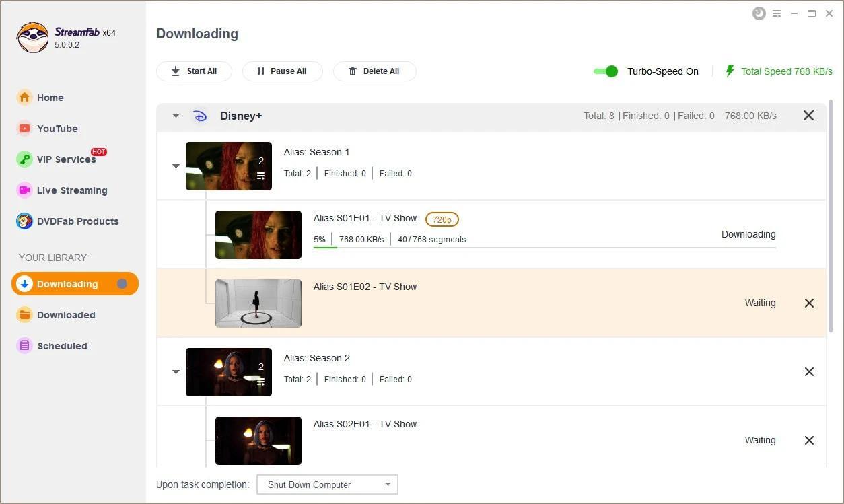Switch to the Downloaded library
844x504 pixels.
coord(66,315)
